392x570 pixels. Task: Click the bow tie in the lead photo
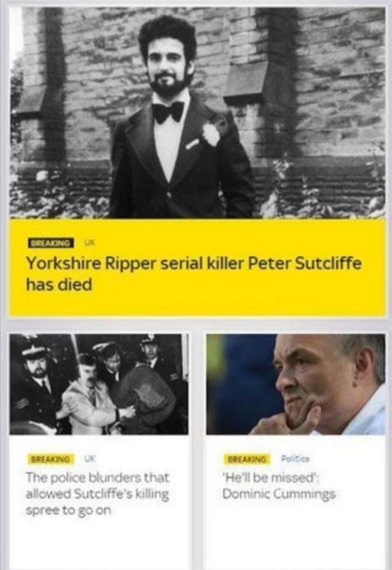click(x=168, y=112)
